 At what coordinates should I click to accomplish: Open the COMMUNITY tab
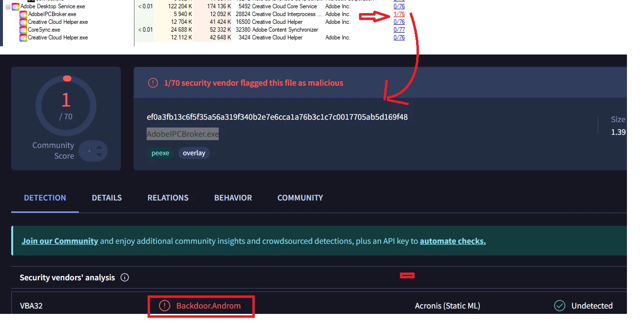300,198
